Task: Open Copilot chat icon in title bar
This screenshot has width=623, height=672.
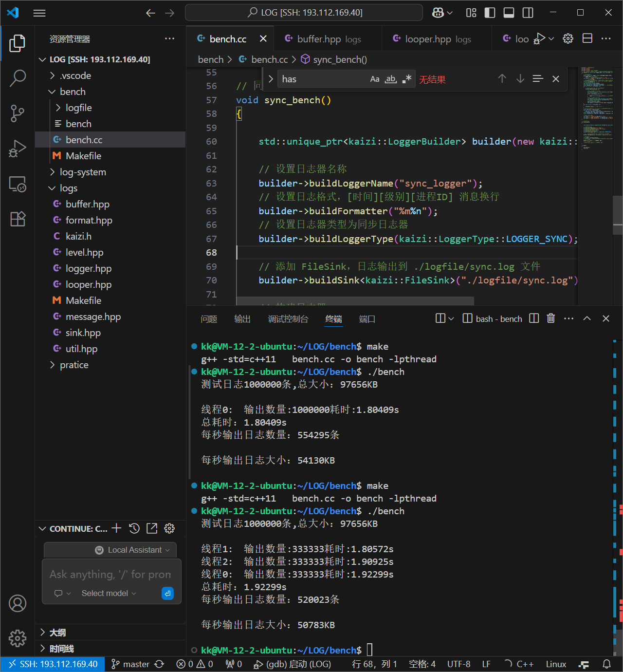Action: coord(438,13)
